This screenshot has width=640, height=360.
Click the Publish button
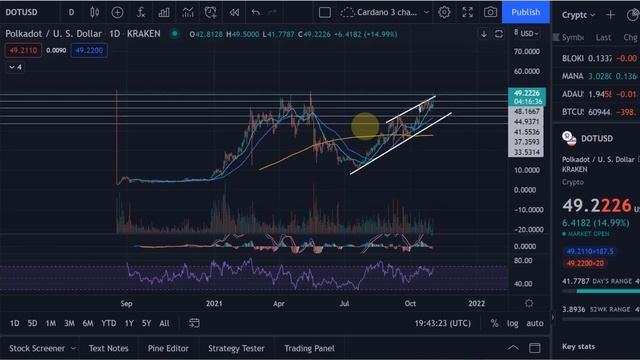tap(526, 12)
